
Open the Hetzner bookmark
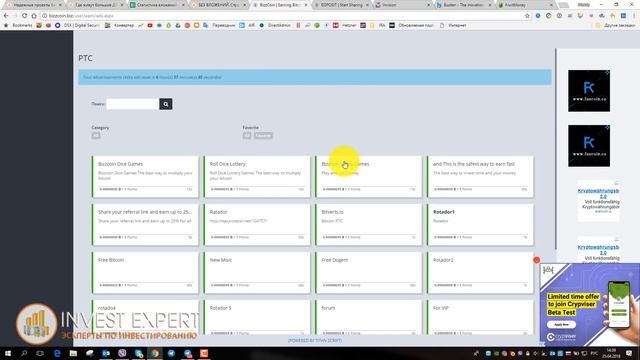tap(345, 25)
